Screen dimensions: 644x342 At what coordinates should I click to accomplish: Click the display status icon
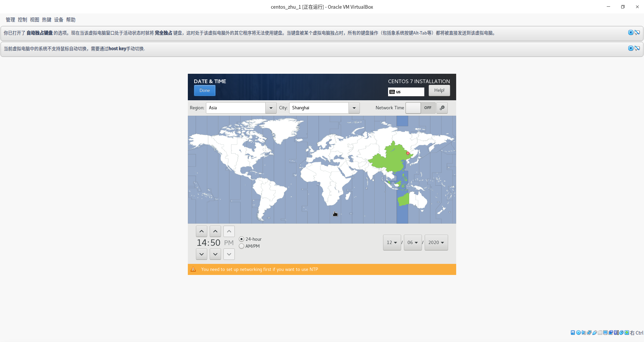(605, 333)
